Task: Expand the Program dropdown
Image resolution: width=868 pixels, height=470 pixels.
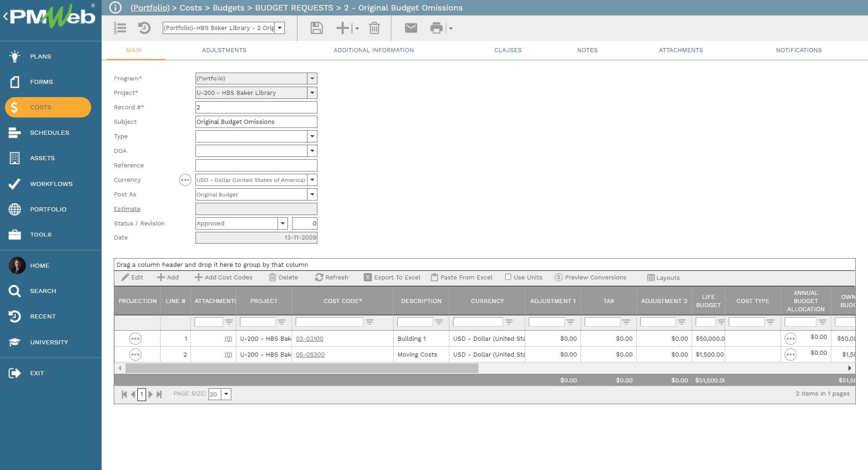Action: tap(312, 78)
